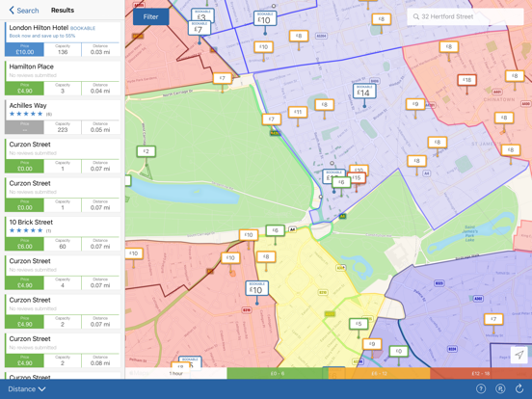Select the bookable £10 pin beside the yellow zone
Screen dimensions: 532x399
256,288
